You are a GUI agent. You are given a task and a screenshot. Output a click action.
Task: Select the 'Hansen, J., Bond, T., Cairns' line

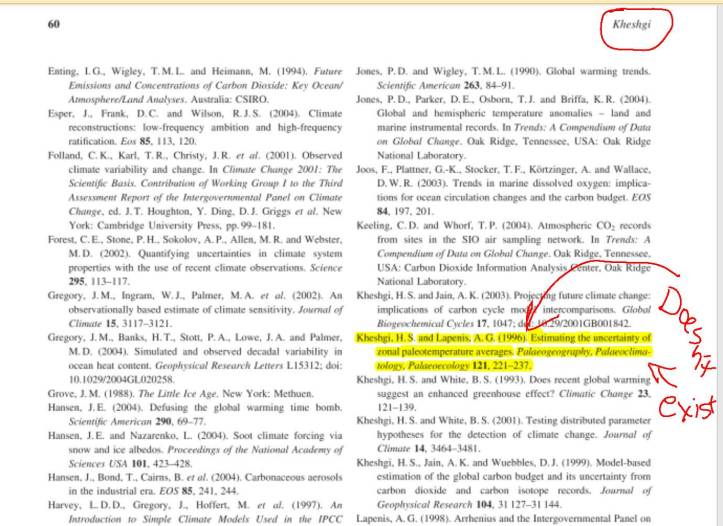195,478
